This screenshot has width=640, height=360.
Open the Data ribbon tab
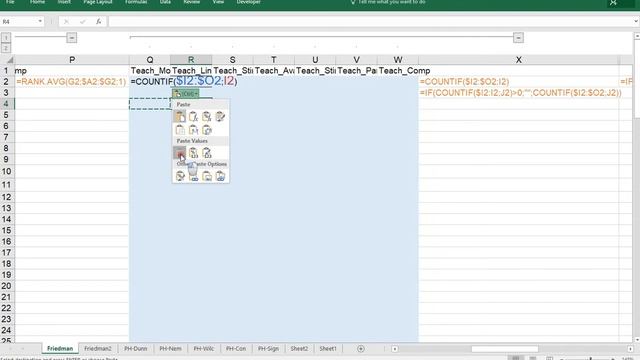pos(165,2)
